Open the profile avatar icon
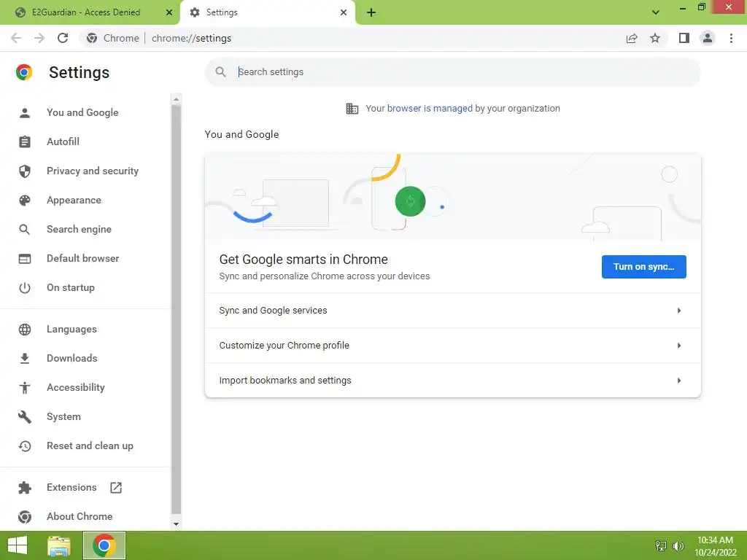The width and height of the screenshot is (747, 560). click(x=708, y=38)
